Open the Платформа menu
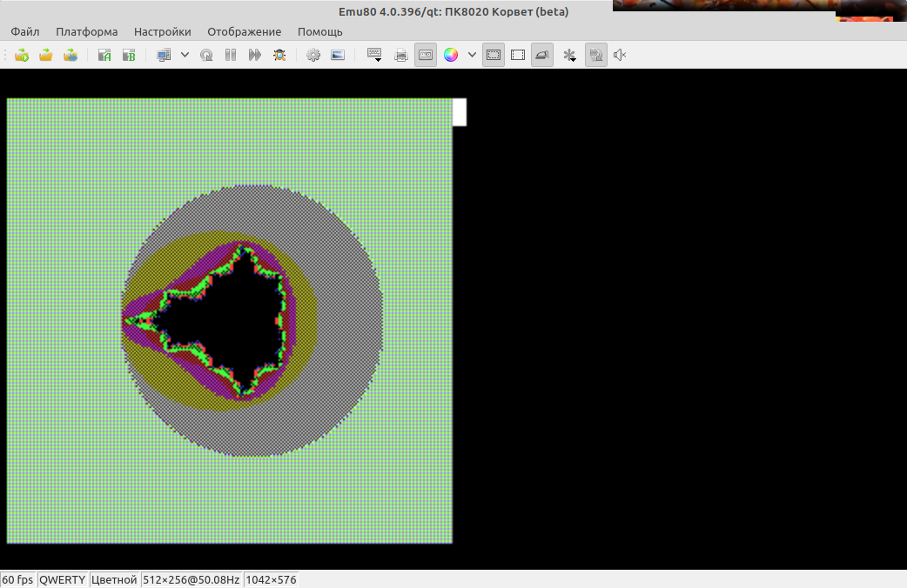Image resolution: width=907 pixels, height=588 pixels. [x=87, y=31]
